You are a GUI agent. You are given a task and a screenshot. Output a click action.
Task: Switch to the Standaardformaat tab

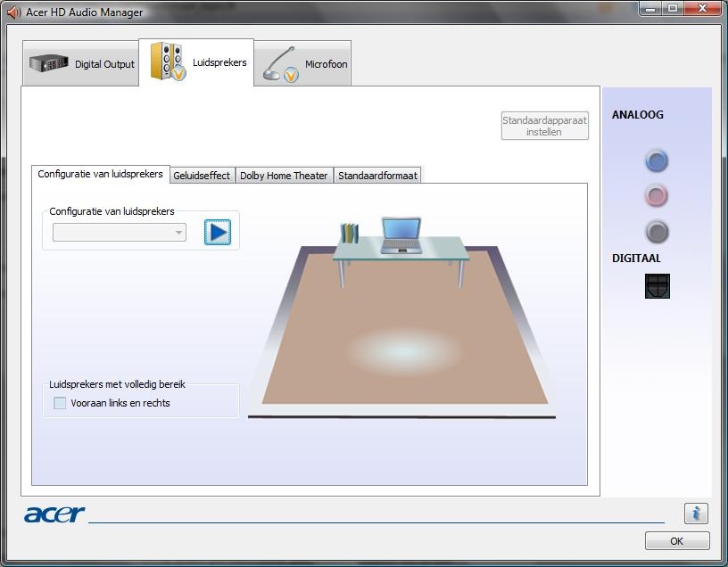(377, 176)
